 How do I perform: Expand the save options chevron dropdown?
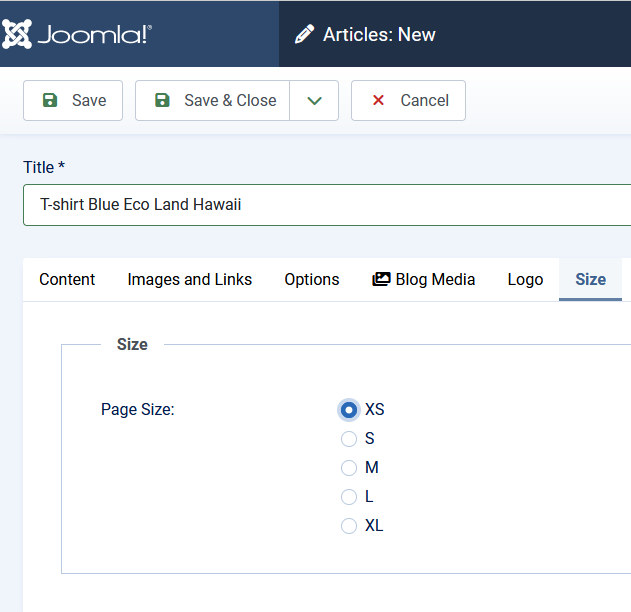pos(314,100)
